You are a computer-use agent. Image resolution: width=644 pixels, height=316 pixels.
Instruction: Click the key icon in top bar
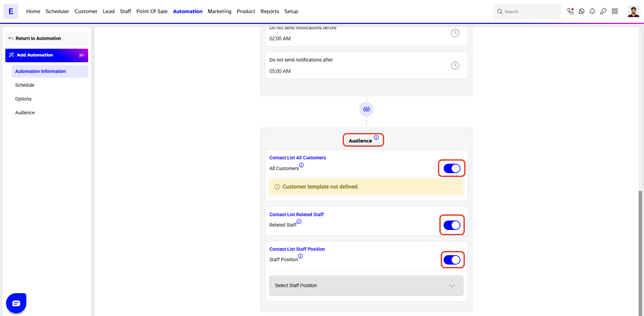tap(603, 11)
